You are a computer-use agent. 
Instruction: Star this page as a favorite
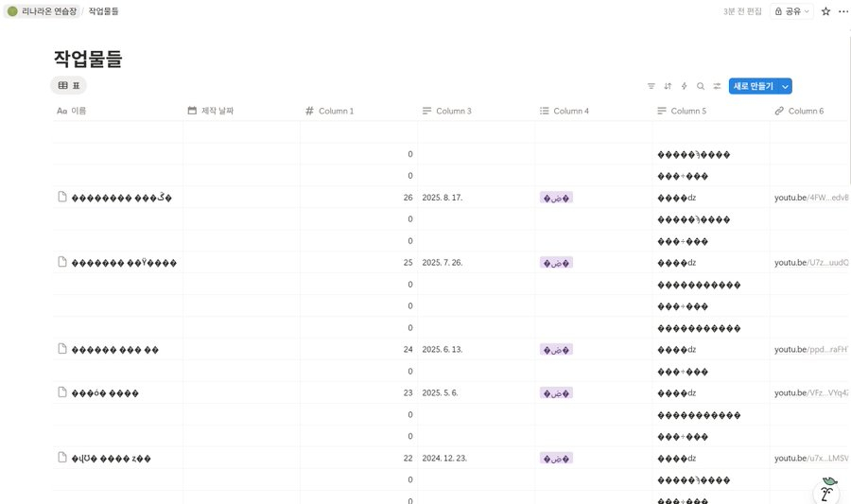point(825,11)
